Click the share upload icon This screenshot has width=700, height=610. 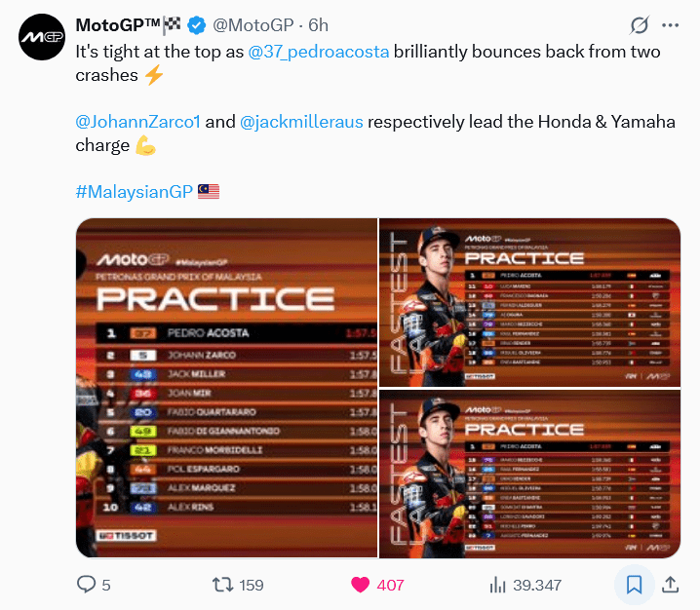670,584
